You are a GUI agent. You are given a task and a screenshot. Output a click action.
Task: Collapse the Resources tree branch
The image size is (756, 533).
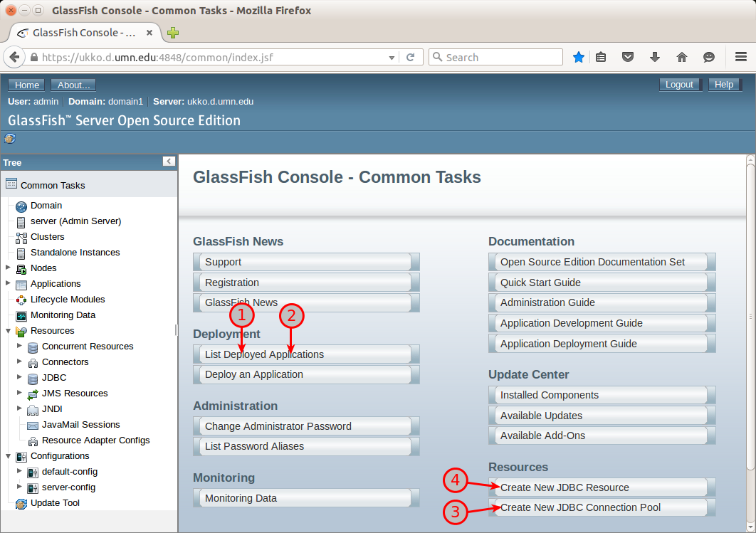coord(7,331)
